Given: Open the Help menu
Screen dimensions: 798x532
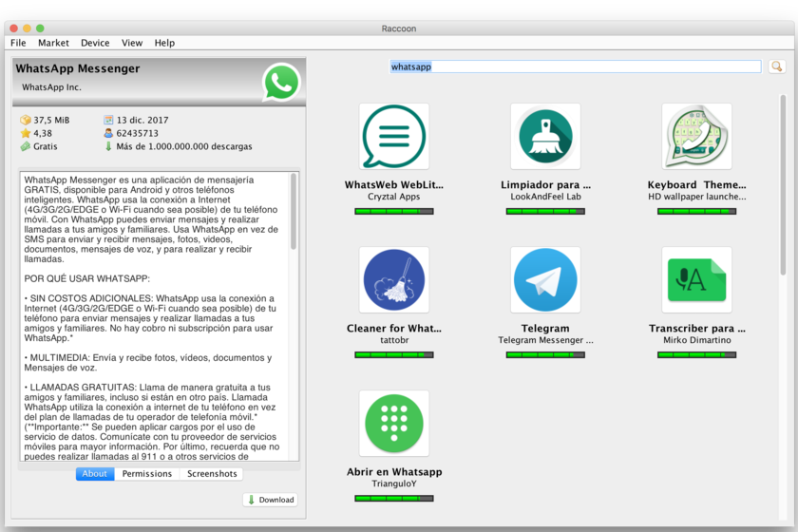Looking at the screenshot, I should (164, 43).
